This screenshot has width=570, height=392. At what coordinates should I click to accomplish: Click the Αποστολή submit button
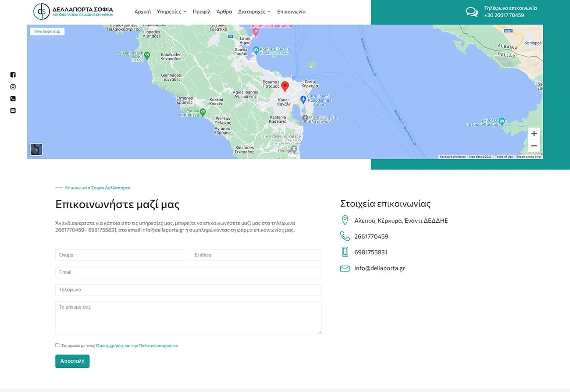click(x=72, y=361)
